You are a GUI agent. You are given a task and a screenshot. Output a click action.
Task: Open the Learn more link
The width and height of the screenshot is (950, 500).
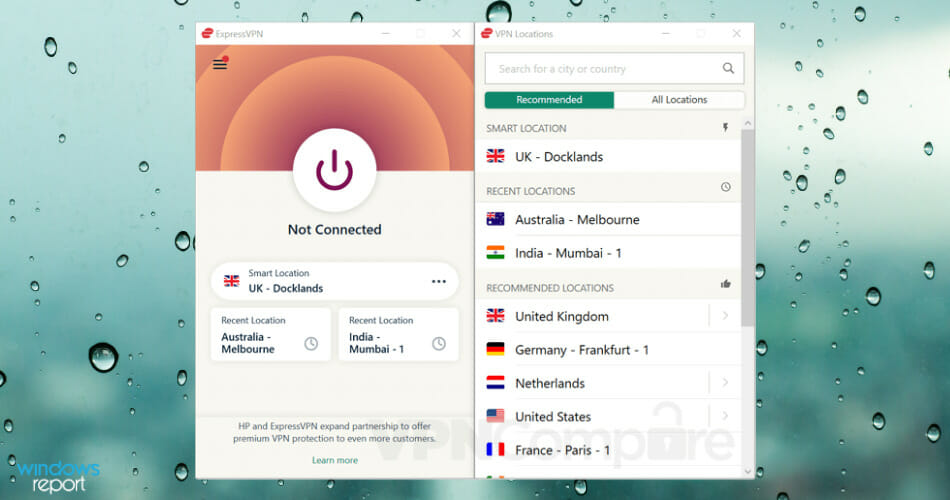click(334, 460)
